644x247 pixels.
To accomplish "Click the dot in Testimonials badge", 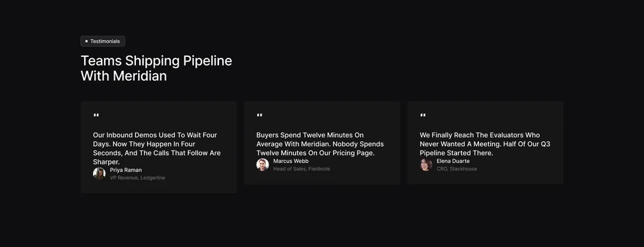I will pos(86,41).
